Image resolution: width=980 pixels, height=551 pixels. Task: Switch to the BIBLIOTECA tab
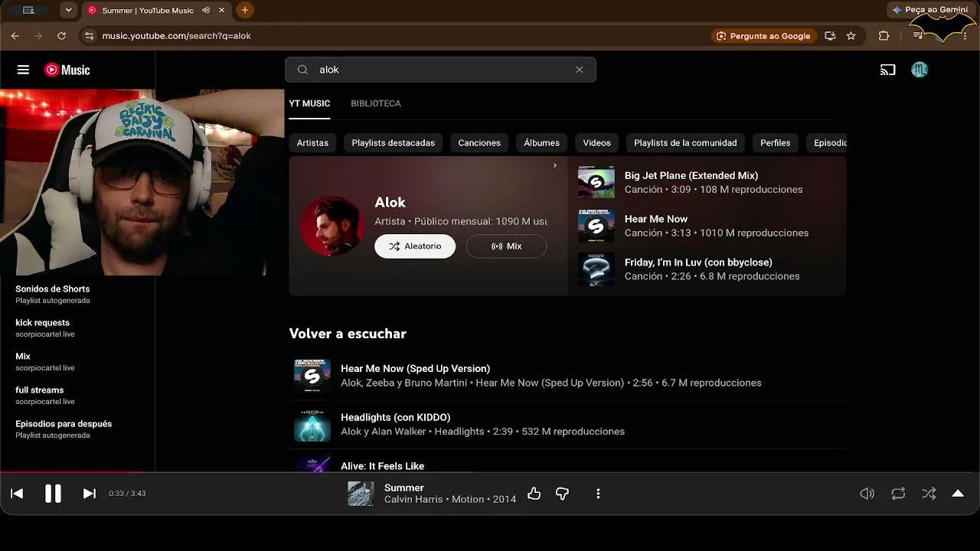click(376, 103)
